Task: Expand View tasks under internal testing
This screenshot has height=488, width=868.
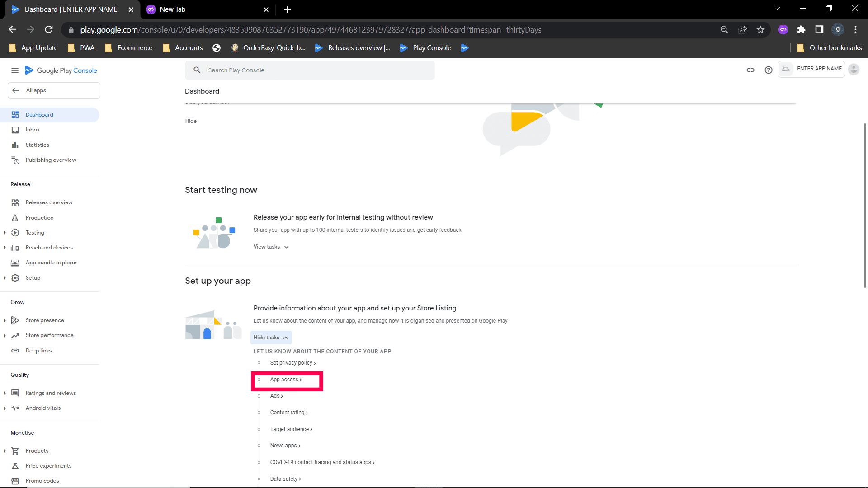Action: point(271,247)
